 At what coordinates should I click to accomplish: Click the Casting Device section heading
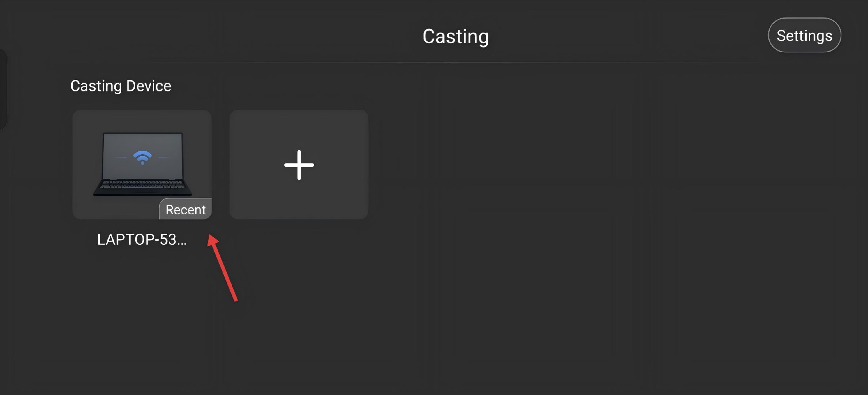(x=121, y=86)
